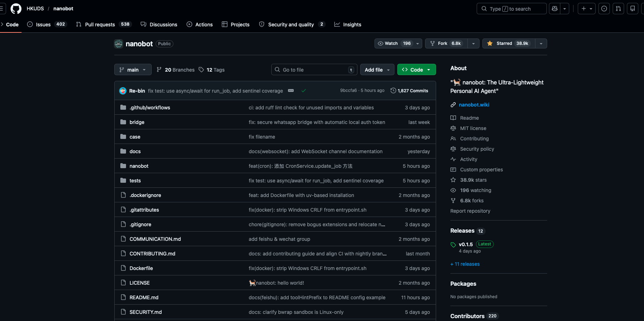The image size is (644, 321).
Task: Open the Custom properties link
Action: click(x=481, y=170)
